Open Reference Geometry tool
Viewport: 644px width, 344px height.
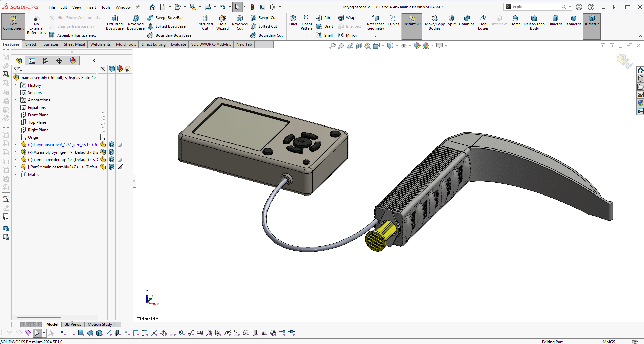click(x=375, y=23)
